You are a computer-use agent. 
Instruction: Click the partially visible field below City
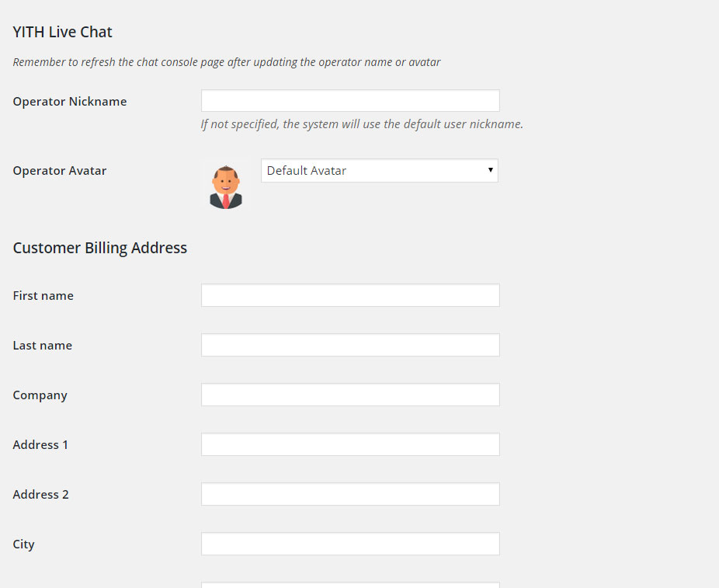tap(350, 585)
